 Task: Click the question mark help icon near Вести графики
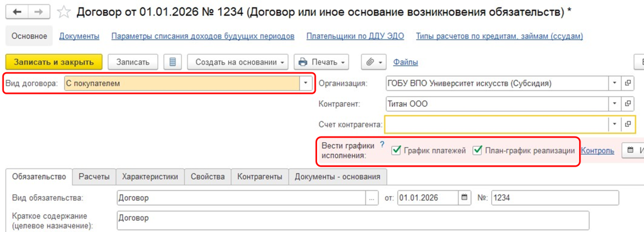(382, 144)
